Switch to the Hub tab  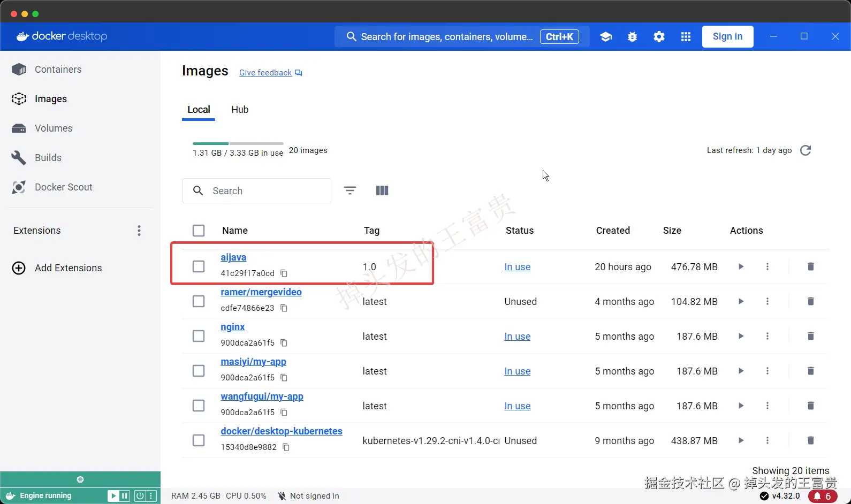click(240, 110)
